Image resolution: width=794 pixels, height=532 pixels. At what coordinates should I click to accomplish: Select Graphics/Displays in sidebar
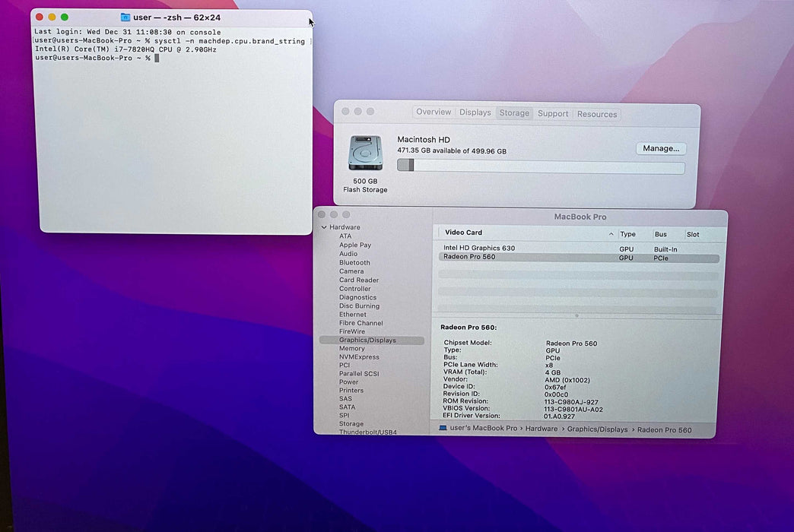click(372, 340)
